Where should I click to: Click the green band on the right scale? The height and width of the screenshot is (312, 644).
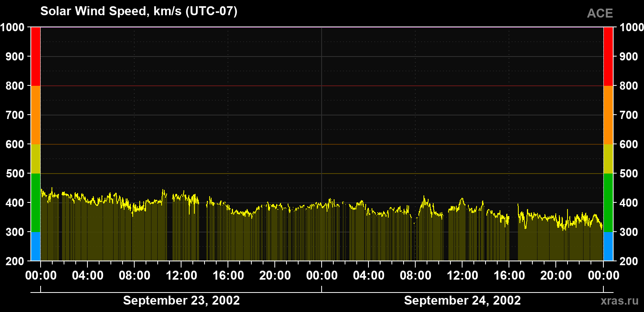tap(608, 203)
